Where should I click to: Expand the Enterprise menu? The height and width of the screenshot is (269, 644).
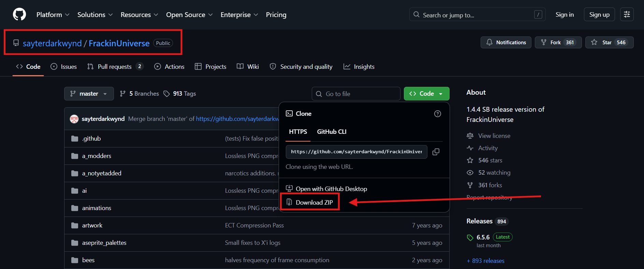click(239, 15)
